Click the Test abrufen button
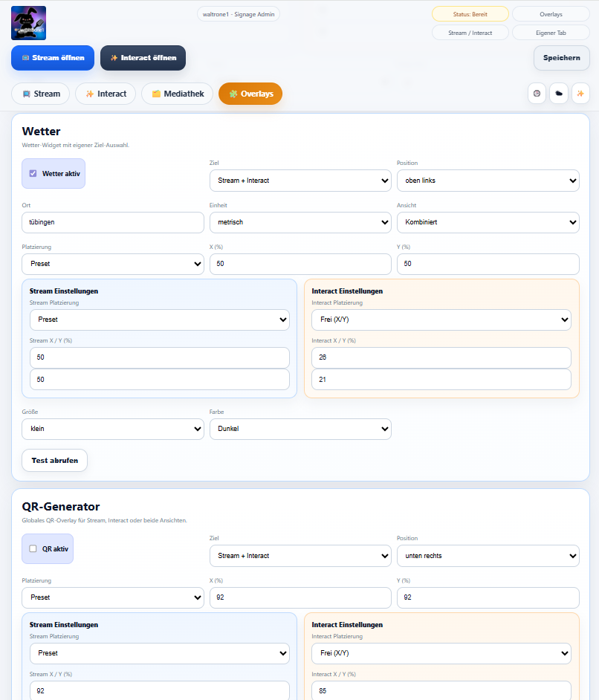Image resolution: width=599 pixels, height=700 pixels. click(54, 461)
